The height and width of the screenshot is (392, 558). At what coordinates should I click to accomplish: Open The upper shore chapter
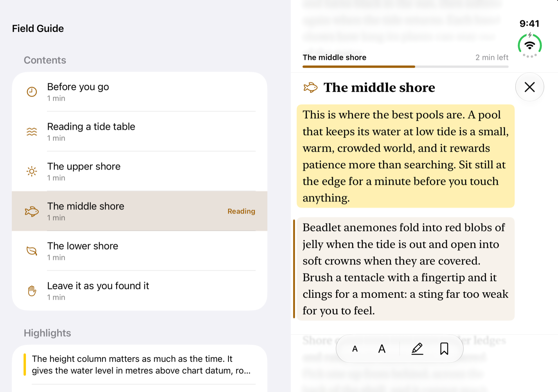point(140,171)
